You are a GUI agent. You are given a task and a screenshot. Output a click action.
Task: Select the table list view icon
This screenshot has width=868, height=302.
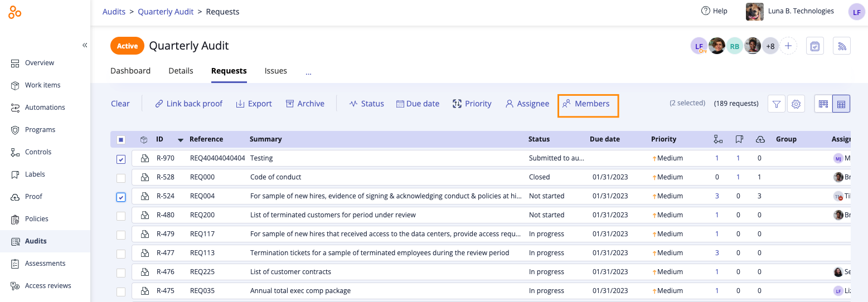click(841, 104)
